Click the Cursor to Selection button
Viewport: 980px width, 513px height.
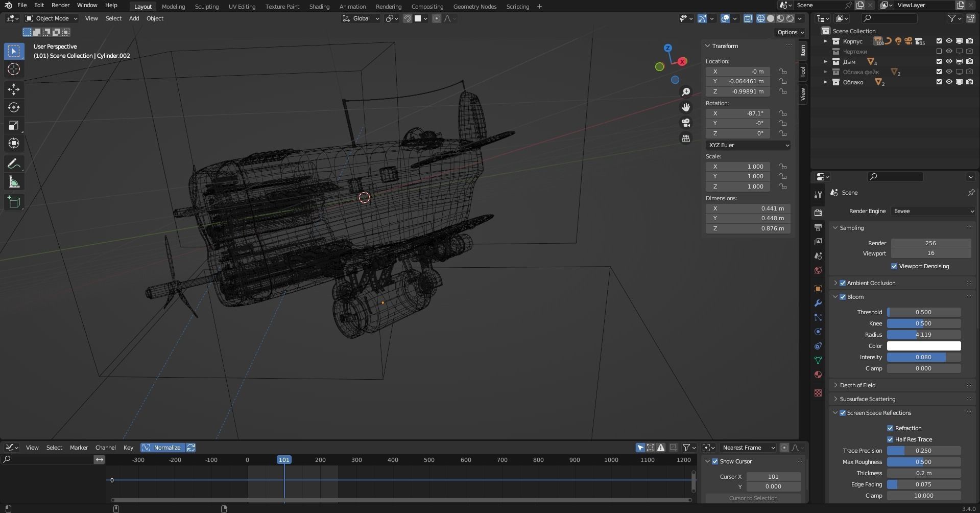click(x=753, y=498)
